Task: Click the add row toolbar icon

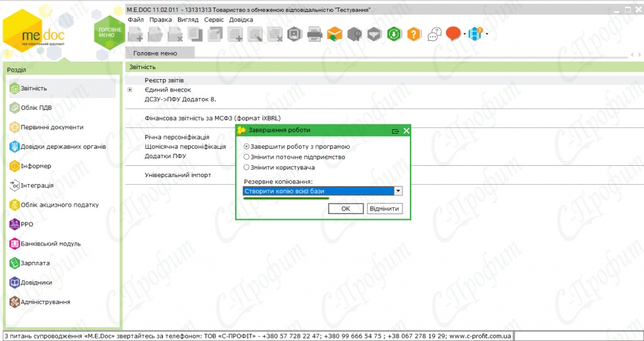Action: (235, 34)
